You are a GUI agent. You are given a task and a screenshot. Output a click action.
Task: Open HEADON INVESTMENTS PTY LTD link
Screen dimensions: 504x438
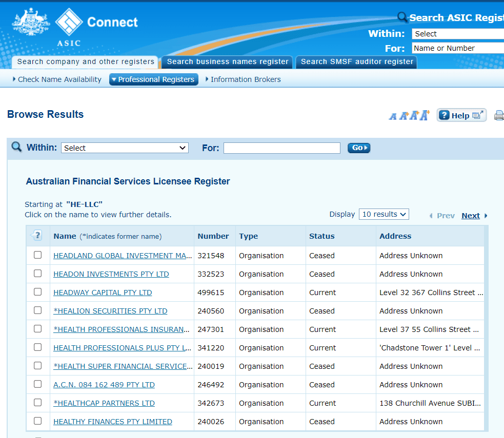click(111, 274)
